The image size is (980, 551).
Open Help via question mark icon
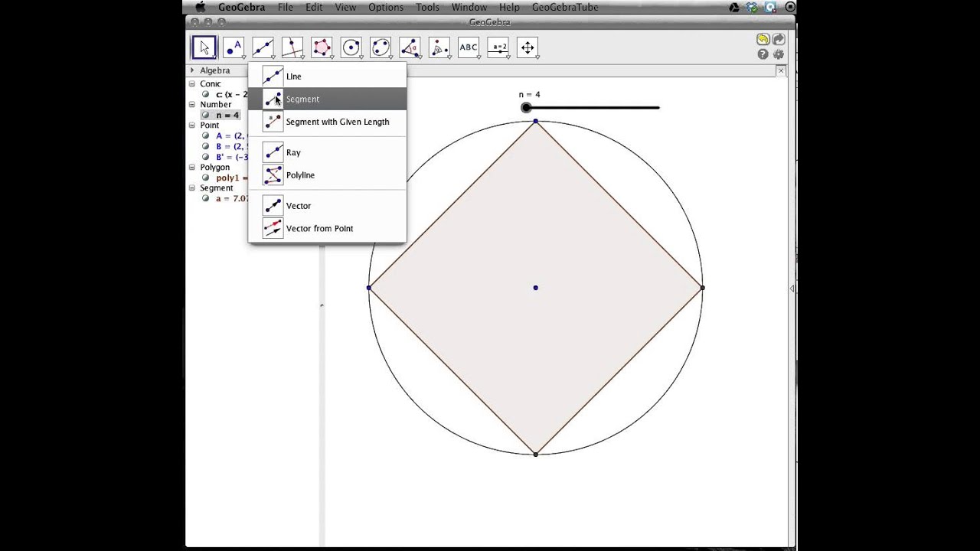(x=763, y=54)
